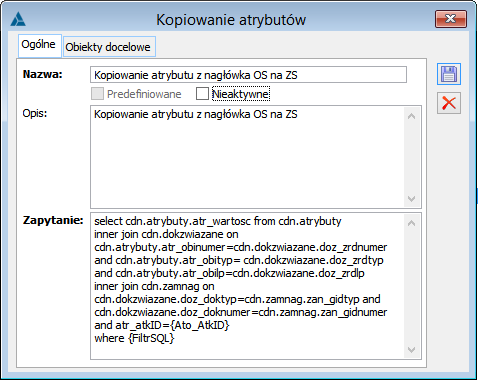This screenshot has height=381, width=478.
Task: Toggle the Nieaktywne checkbox
Action: click(x=202, y=94)
